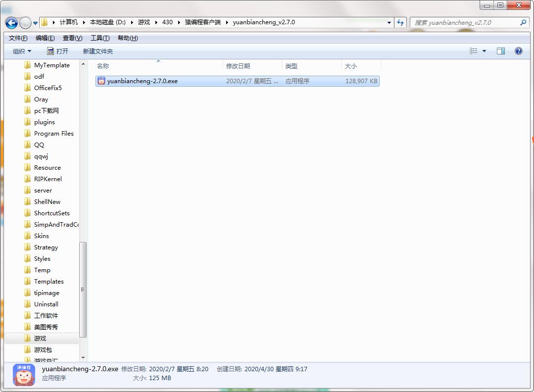The height and width of the screenshot is (392, 534).
Task: Select the 美图秀秀 folder in tree
Action: pos(41,327)
